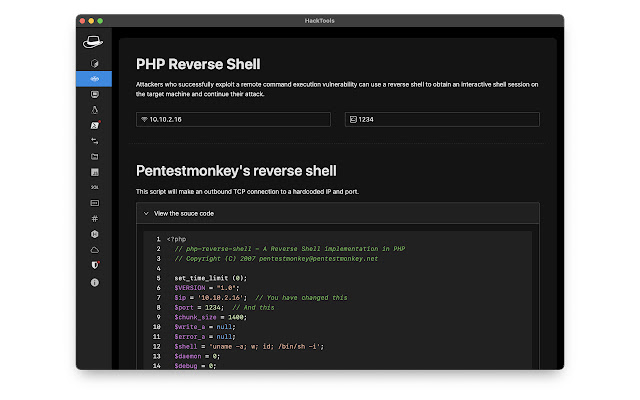This screenshot has height=400, width=640.
Task: Open the monitor TTY shell icon
Action: (94, 94)
